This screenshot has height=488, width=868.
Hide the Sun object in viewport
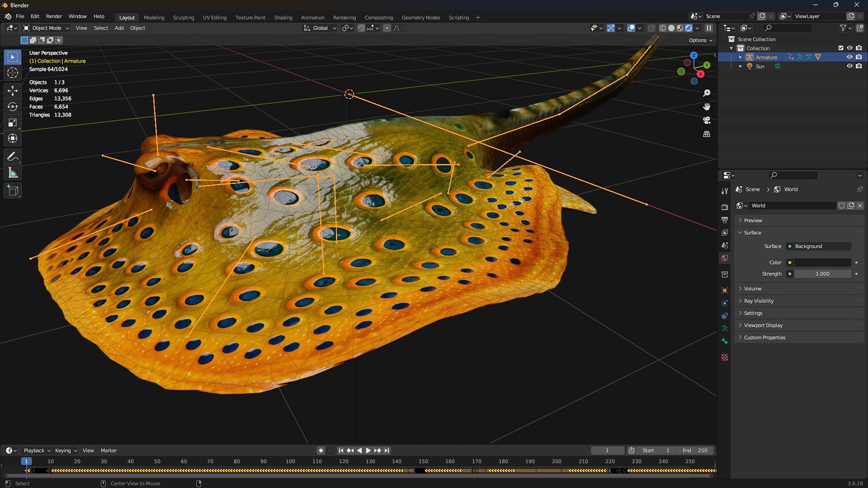pos(849,66)
